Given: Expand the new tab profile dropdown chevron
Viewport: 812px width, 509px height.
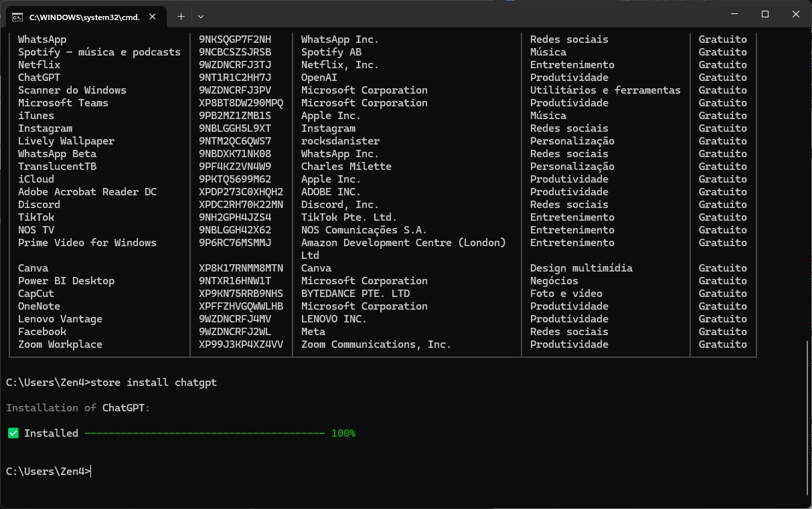Looking at the screenshot, I should (x=201, y=16).
